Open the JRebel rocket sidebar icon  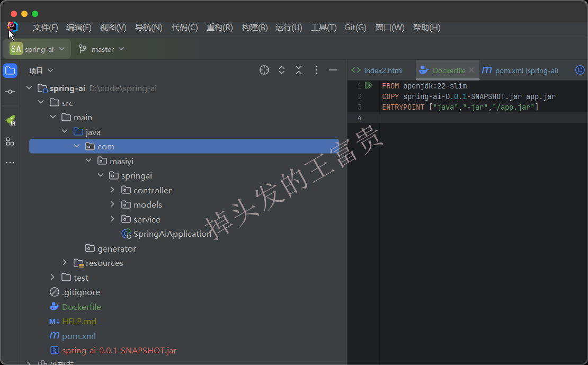(11, 120)
